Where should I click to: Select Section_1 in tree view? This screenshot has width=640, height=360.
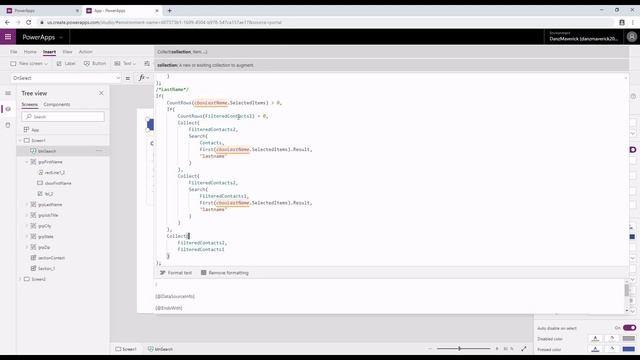point(46,269)
